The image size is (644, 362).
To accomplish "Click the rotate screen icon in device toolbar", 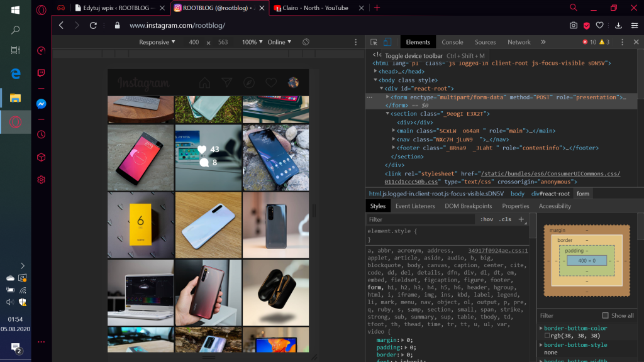I will tap(306, 42).
